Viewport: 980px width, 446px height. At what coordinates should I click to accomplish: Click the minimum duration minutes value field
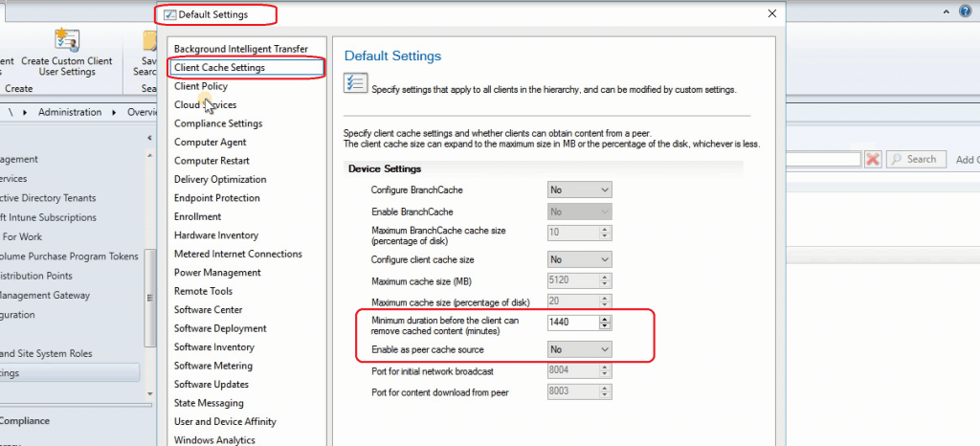click(572, 323)
